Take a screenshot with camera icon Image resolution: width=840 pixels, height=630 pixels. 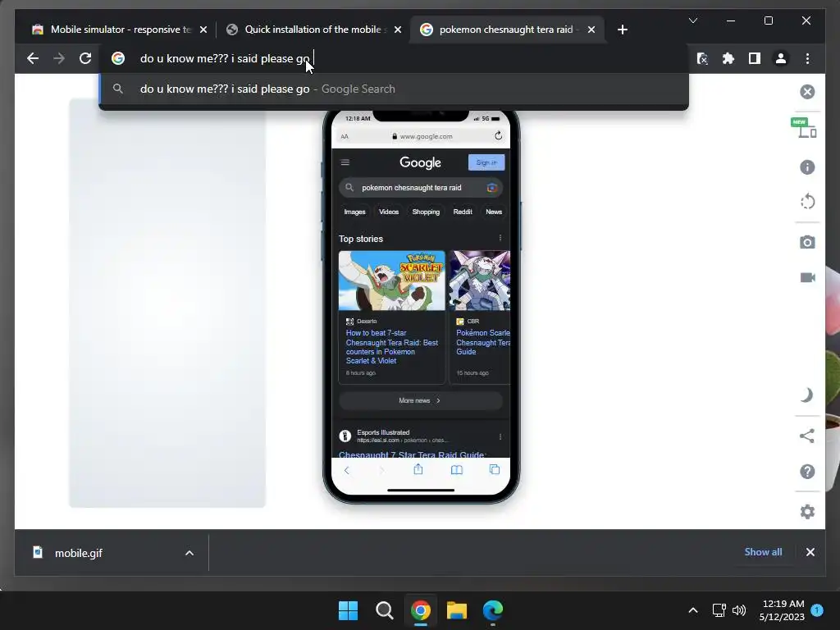point(807,242)
